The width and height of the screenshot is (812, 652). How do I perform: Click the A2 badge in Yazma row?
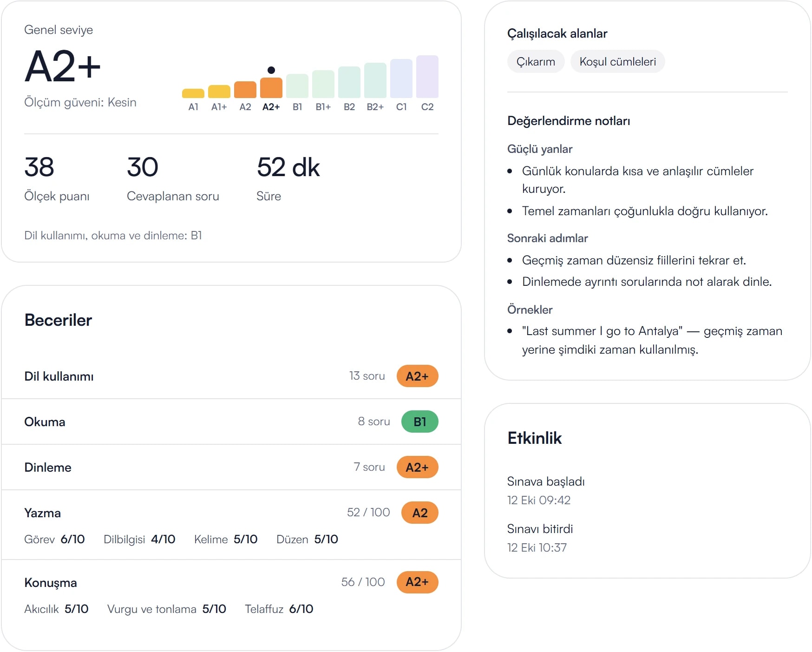419,513
